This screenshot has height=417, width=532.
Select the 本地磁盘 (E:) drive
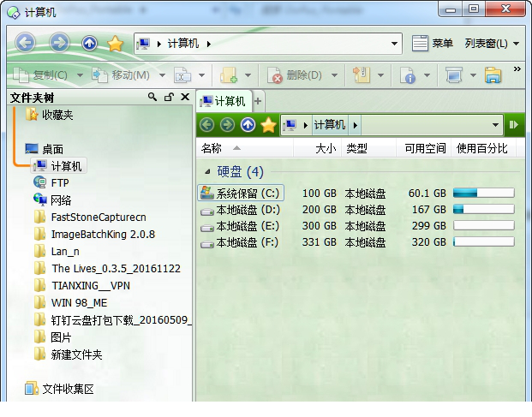coord(241,226)
